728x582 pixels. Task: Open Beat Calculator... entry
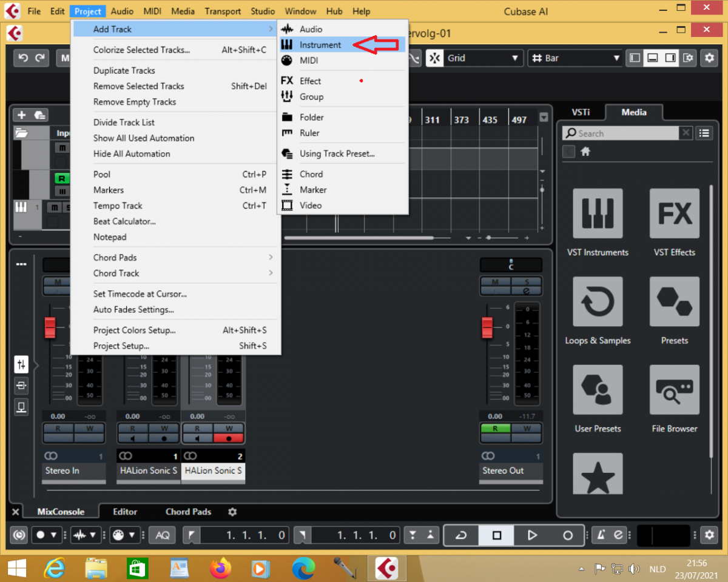(175, 221)
